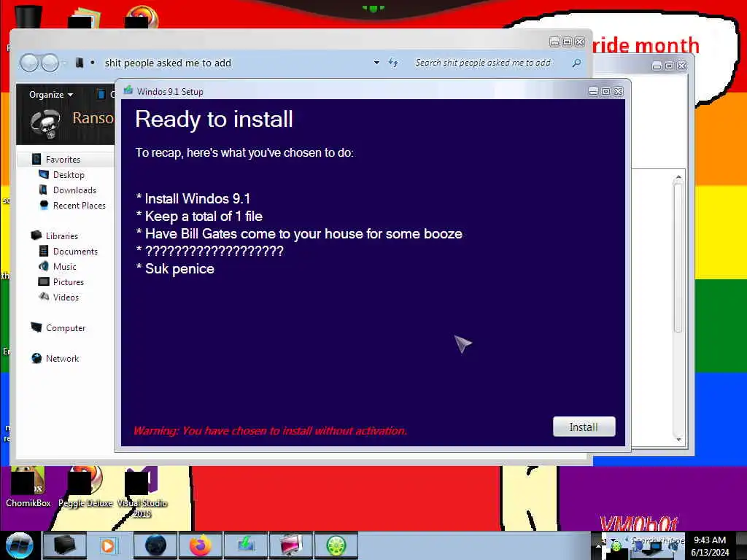
Task: Click the address bar path text
Action: (168, 63)
